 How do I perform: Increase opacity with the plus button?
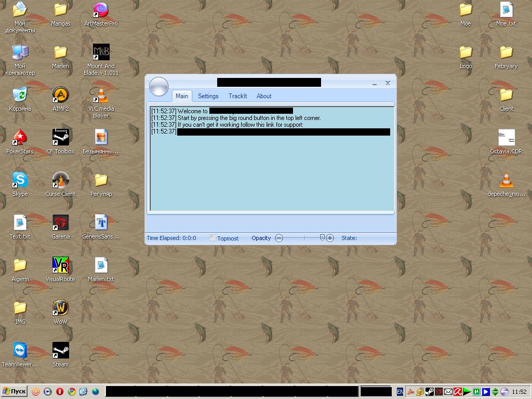(x=330, y=238)
